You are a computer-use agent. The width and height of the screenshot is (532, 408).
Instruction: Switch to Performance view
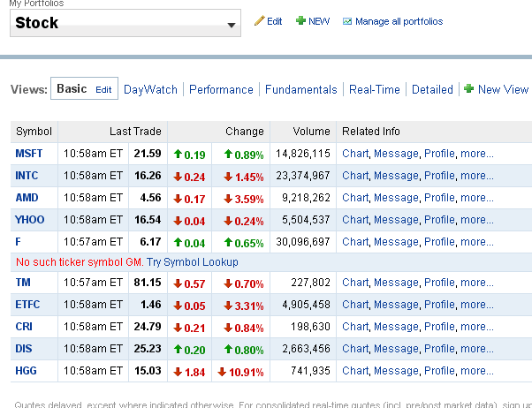coord(221,89)
